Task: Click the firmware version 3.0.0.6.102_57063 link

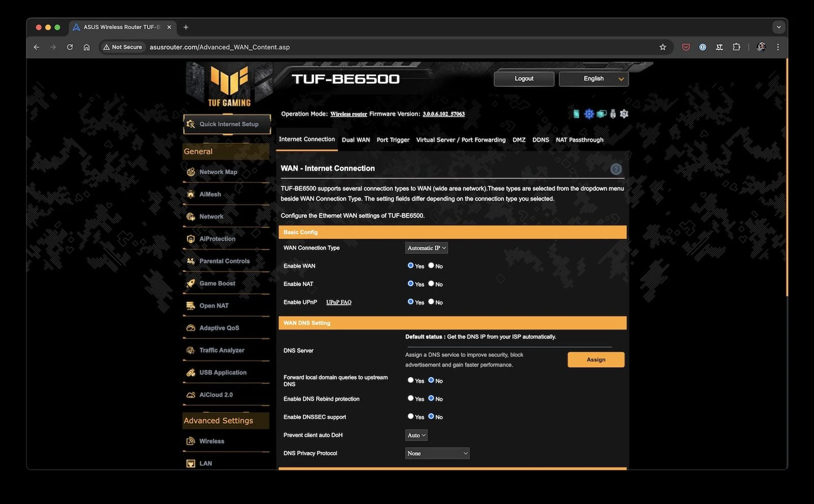Action: [x=443, y=114]
